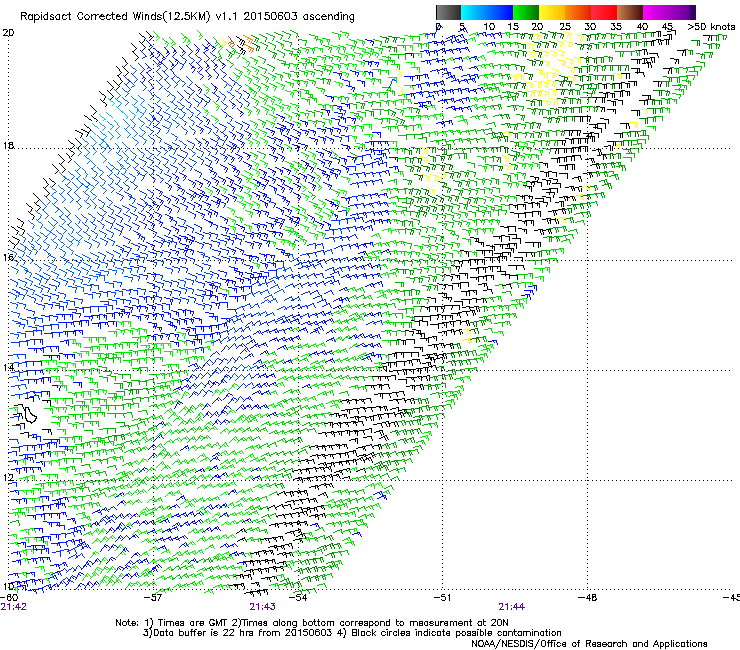Click the longitude label '-54'
Image resolution: width=740 pixels, height=650 pixels.
click(298, 597)
